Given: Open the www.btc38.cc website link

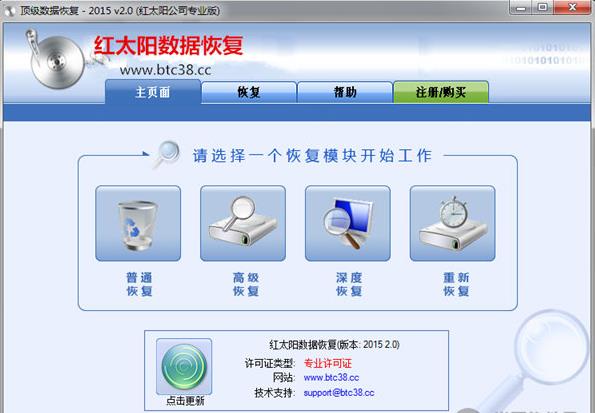Looking at the screenshot, I should (x=331, y=377).
